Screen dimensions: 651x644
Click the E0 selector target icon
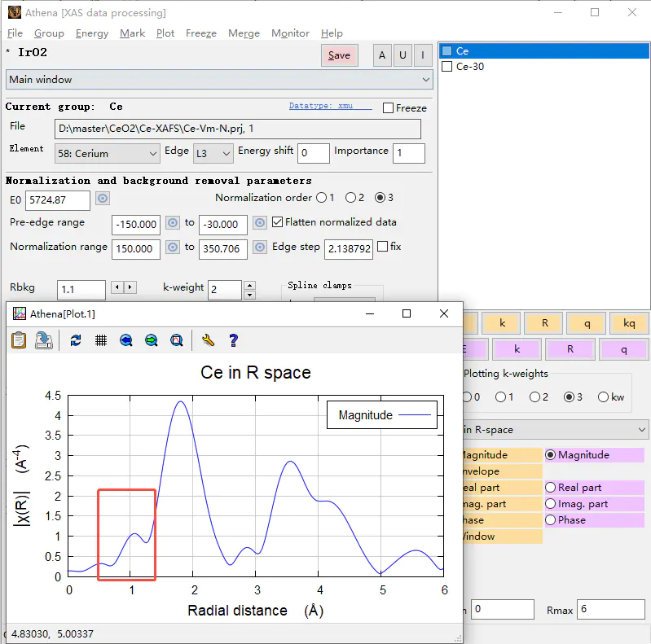(x=103, y=199)
